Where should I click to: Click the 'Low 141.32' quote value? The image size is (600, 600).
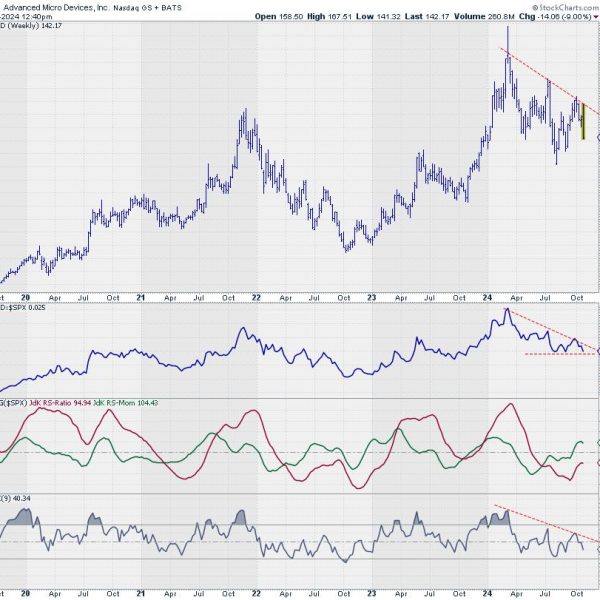378,16
